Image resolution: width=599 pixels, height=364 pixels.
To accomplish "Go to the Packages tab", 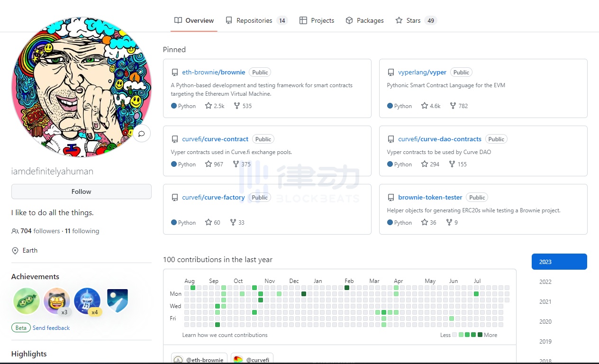I will pos(364,20).
